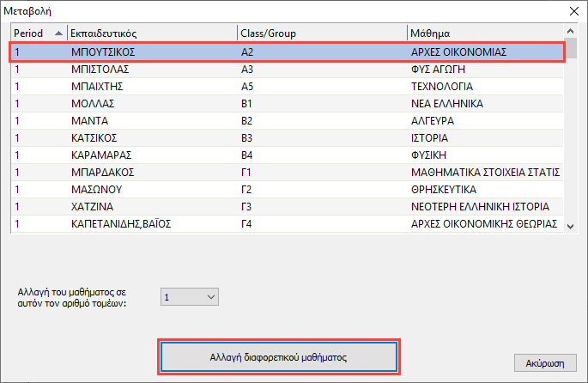
Task: Select the row for teacher ΚΑΤΣΙΚΟΣ
Action: pos(287,138)
